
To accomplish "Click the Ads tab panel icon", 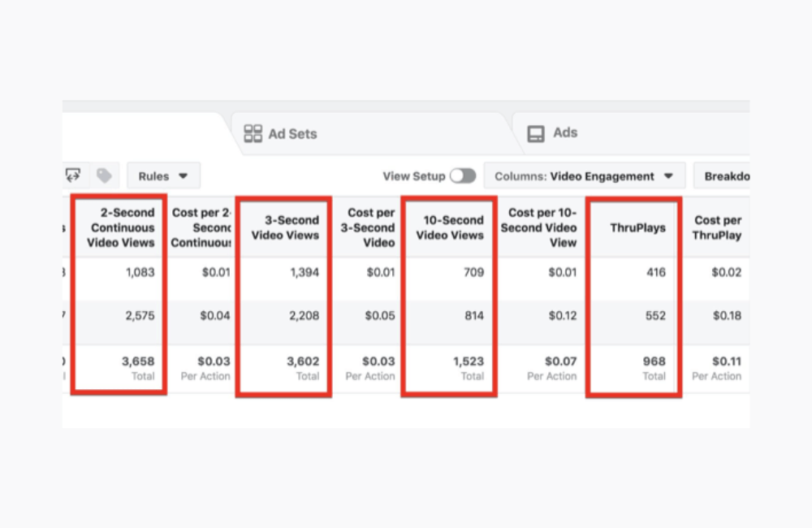I will click(x=536, y=133).
